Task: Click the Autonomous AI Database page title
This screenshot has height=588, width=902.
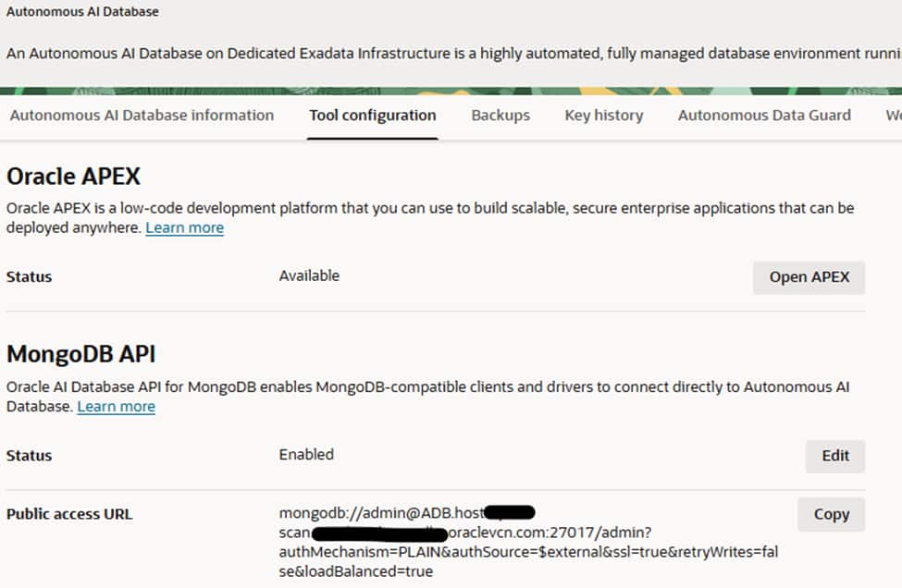Action: (x=82, y=12)
